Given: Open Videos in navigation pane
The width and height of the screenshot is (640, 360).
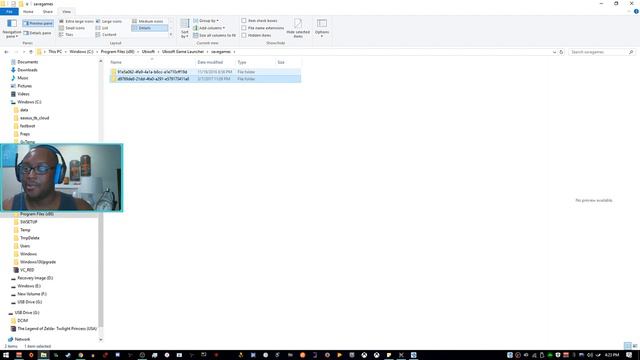Looking at the screenshot, I should tap(23, 94).
